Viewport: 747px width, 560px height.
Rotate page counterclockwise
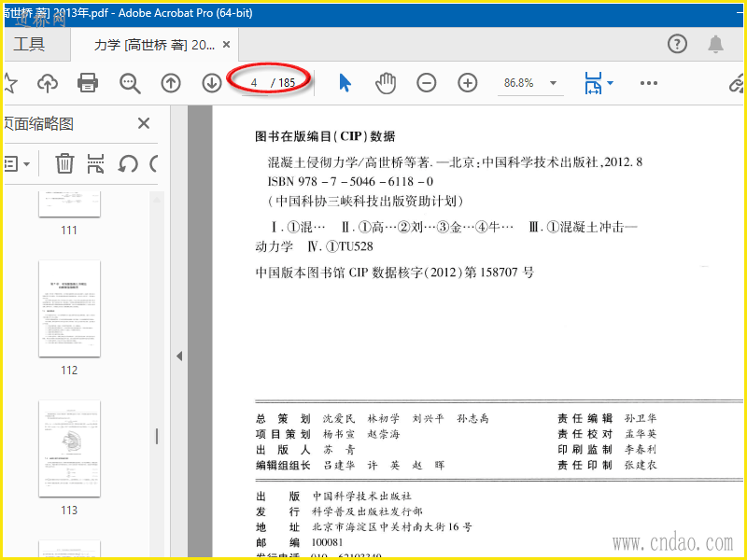click(128, 164)
